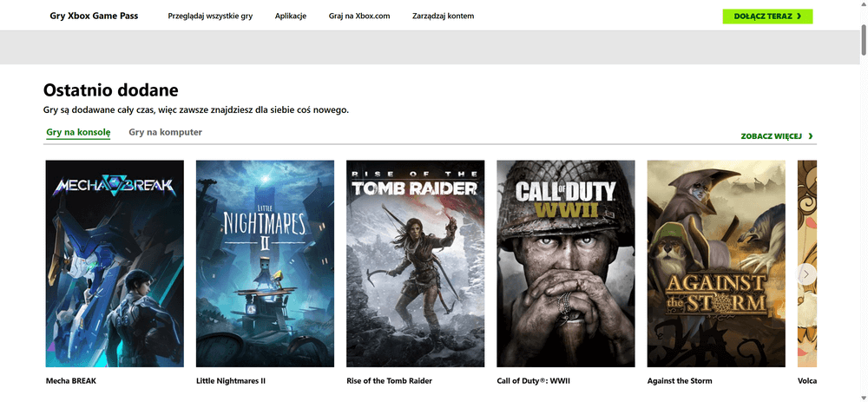The height and width of the screenshot is (402, 868).
Task: Click the Rise of the Tomb Raider title
Action: click(389, 381)
